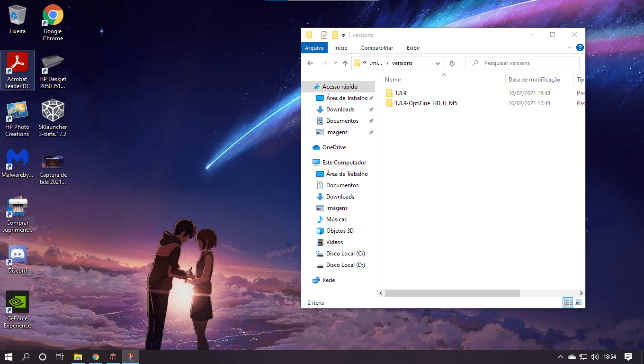Switch to large icons view

[578, 302]
